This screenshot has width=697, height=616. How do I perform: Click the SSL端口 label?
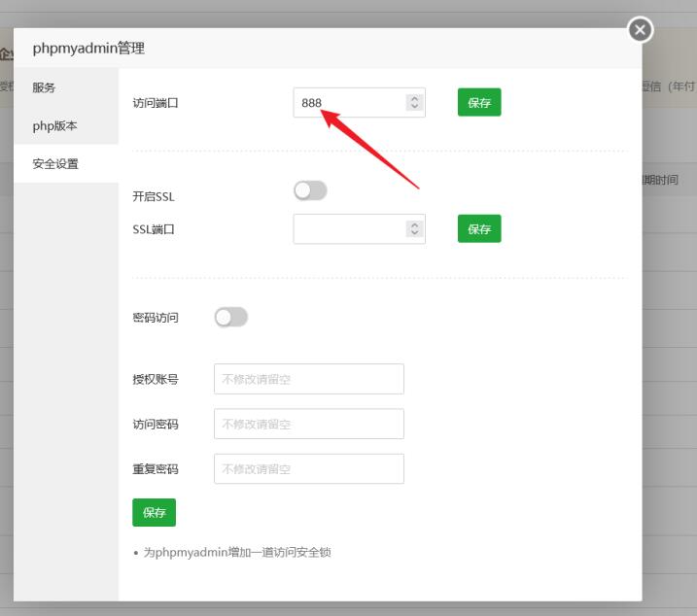pos(154,229)
